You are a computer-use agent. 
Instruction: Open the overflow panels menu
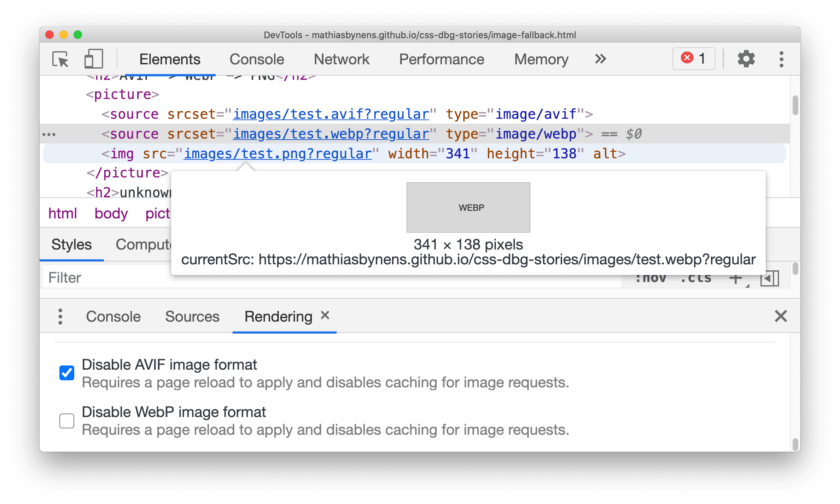599,58
